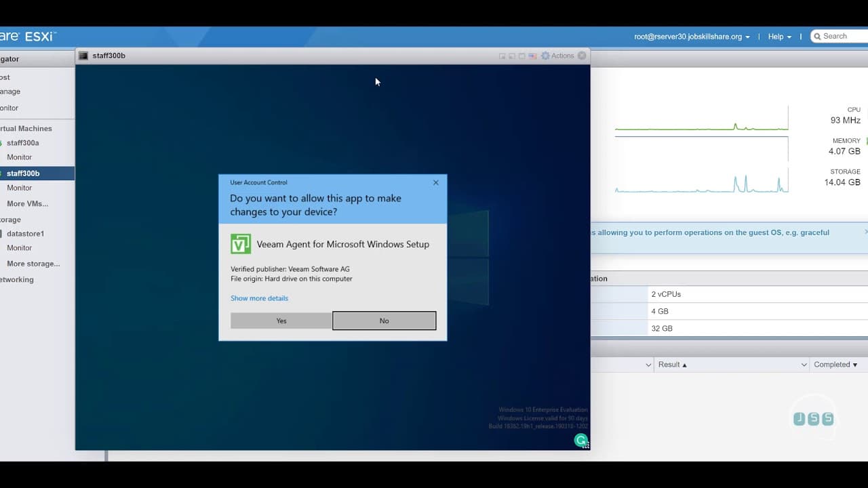Click the 32 GB value cell
The width and height of the screenshot is (868, 488).
click(x=757, y=328)
